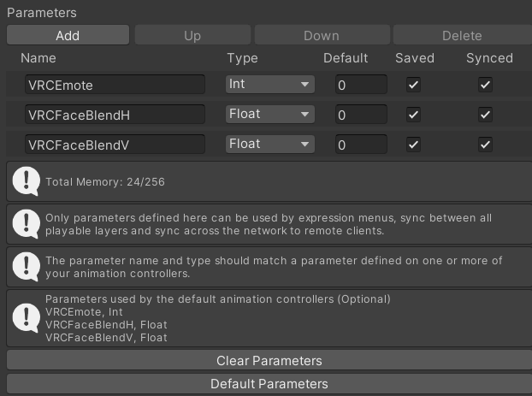
Task: Click the Total Memory: 24/256 text
Action: tap(105, 182)
